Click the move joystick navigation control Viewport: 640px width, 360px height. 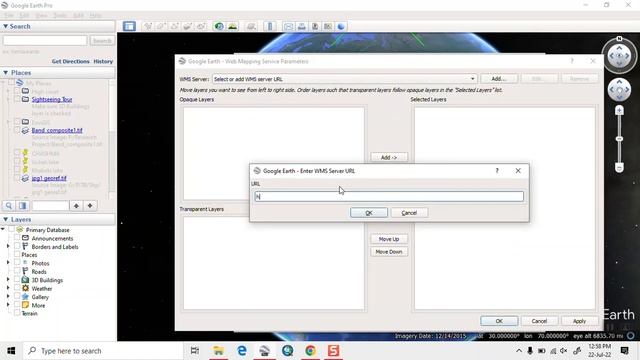(619, 90)
